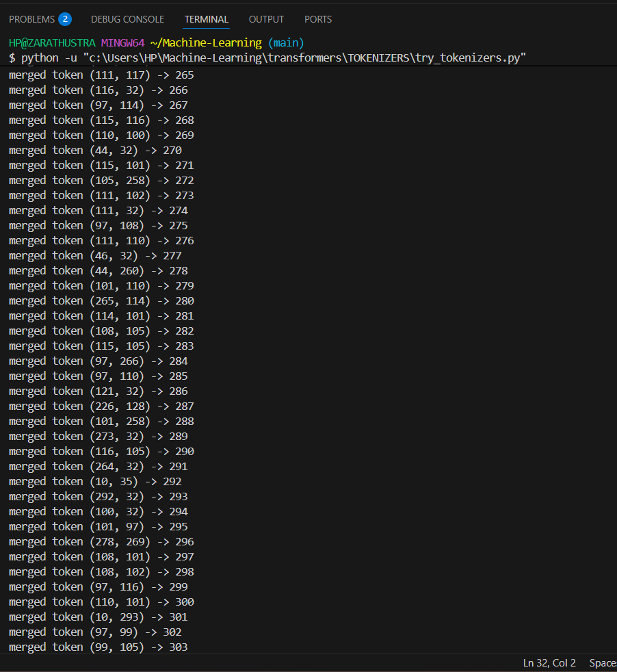This screenshot has height=672, width=617.
Task: Click the terminal prompt HP@ZARATHUSTRA text
Action: 52,43
